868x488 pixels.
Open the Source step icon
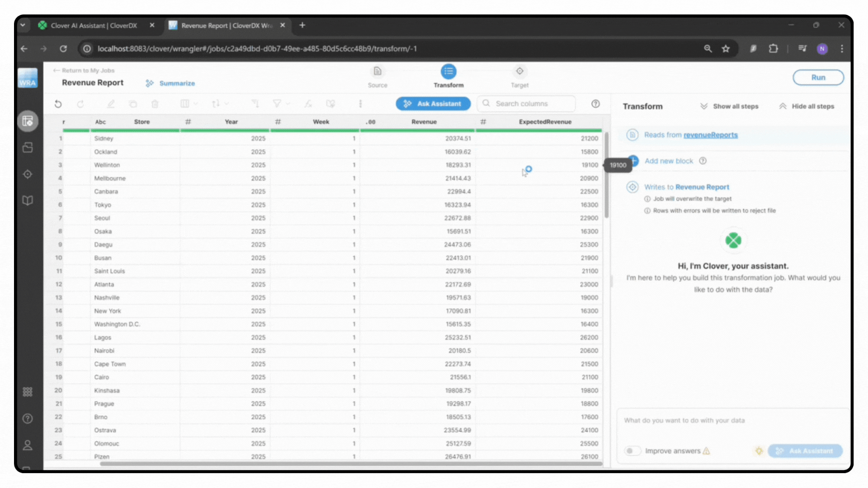tap(377, 72)
